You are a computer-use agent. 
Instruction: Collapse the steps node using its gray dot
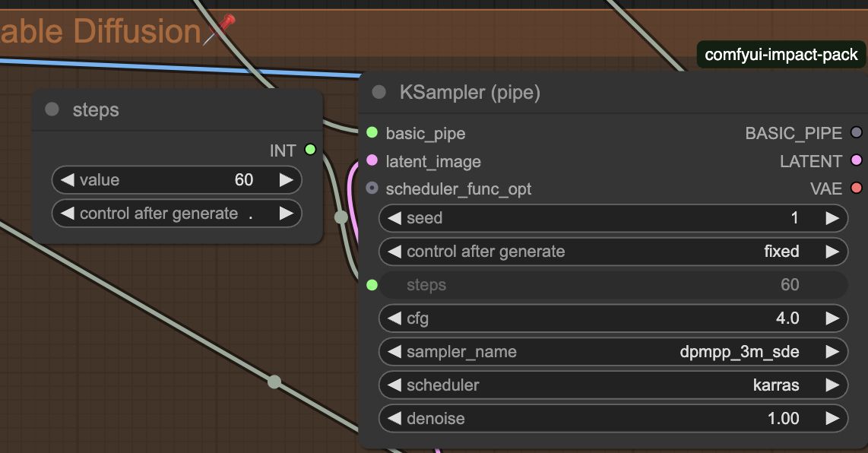tap(52, 109)
